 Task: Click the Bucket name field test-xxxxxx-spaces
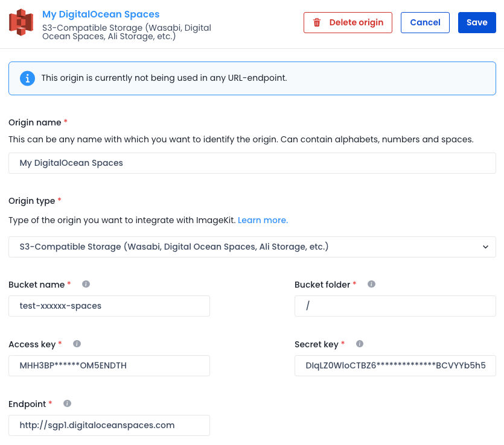tap(109, 306)
